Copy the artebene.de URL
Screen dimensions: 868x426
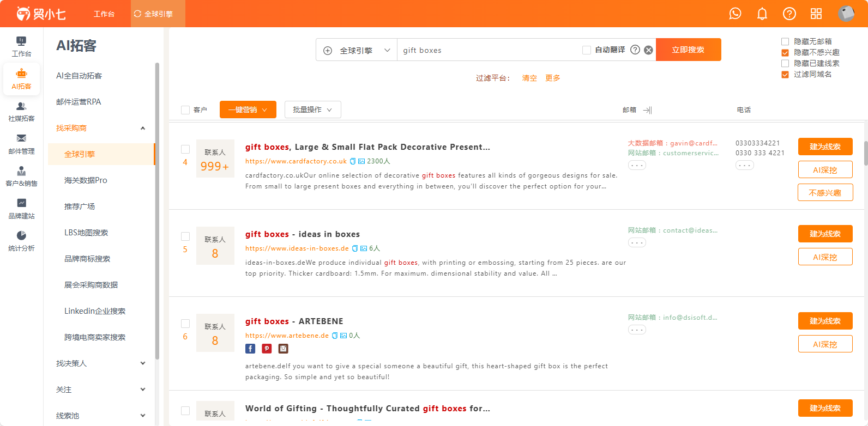[335, 336]
